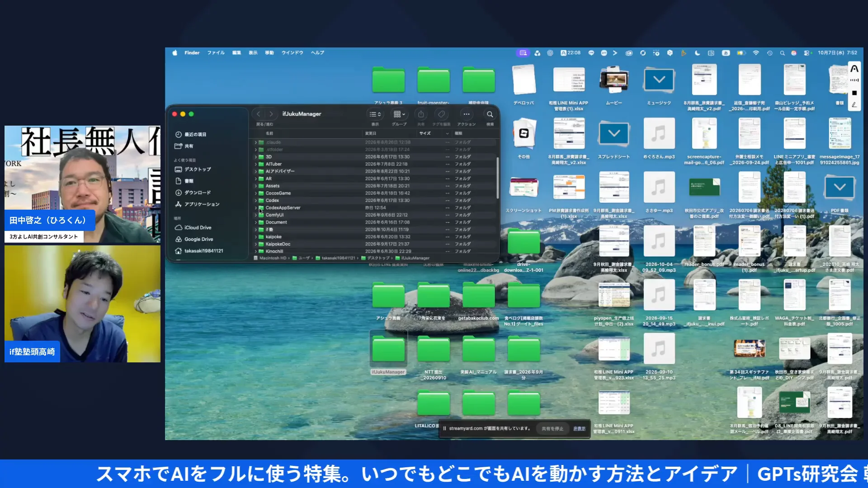Expand the CocosGame folder row
Image resolution: width=868 pixels, height=488 pixels.
coord(255,193)
